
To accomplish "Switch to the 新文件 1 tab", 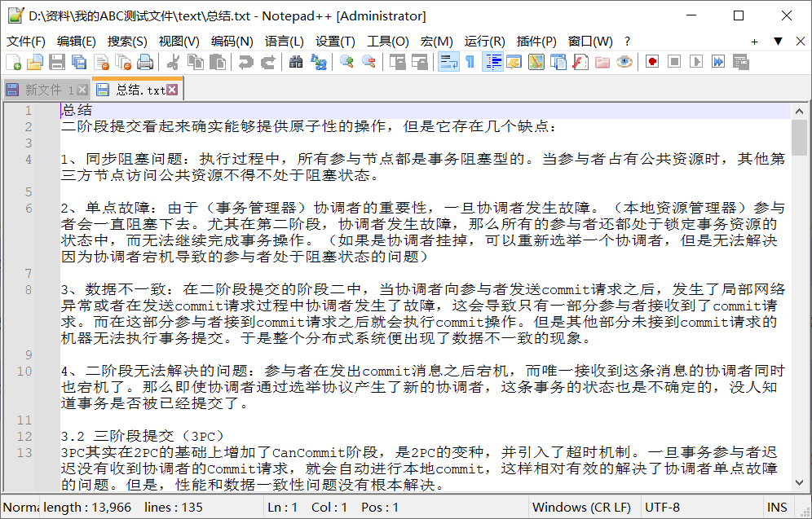I will (x=46, y=90).
